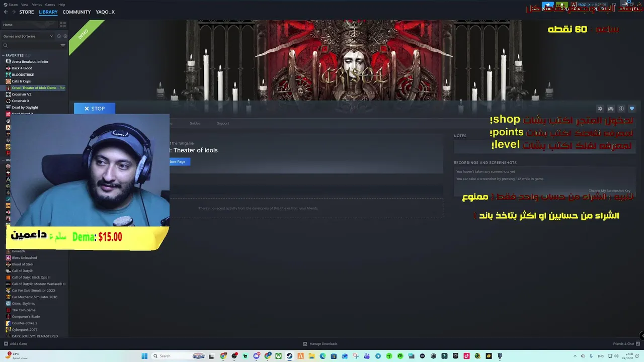Image resolution: width=644 pixels, height=362 pixels.
Task: Sort library by recent activity clock icon
Action: [58, 36]
